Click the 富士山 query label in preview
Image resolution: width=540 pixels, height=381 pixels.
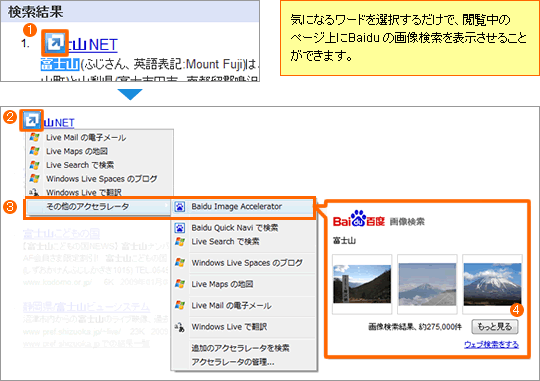coord(344,240)
